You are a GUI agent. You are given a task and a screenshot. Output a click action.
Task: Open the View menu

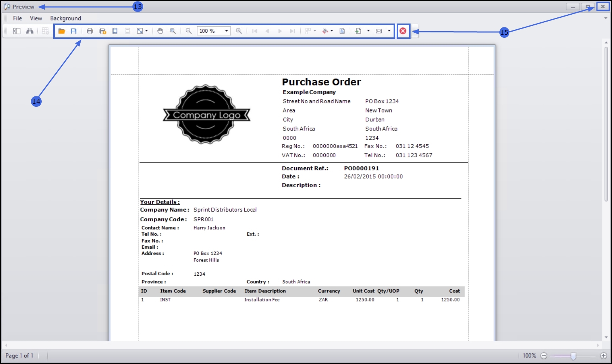coord(36,18)
